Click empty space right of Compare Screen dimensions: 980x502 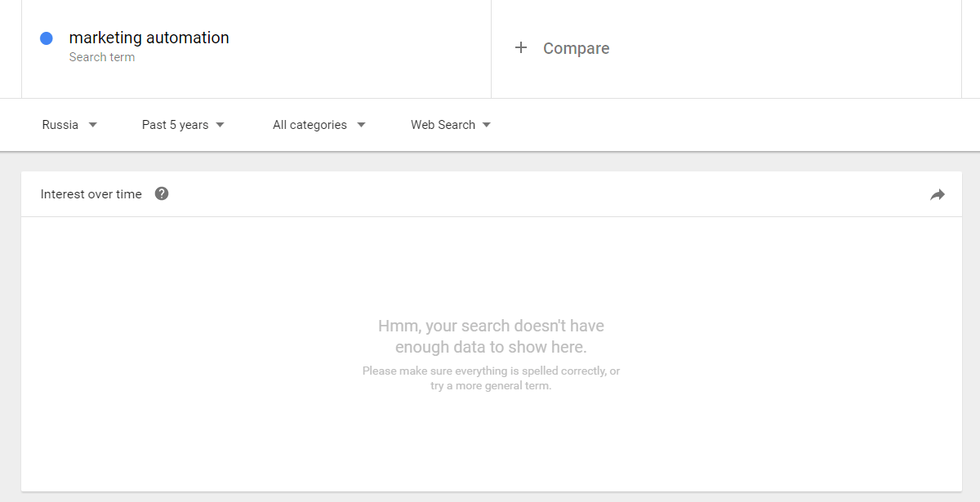776,48
